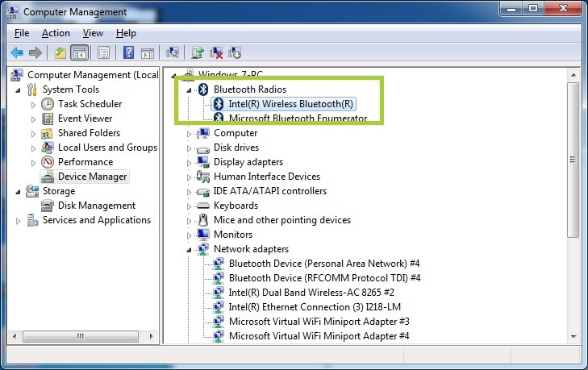This screenshot has height=370, width=588.
Task: Collapse the System Tools node
Action: pyautogui.click(x=18, y=90)
